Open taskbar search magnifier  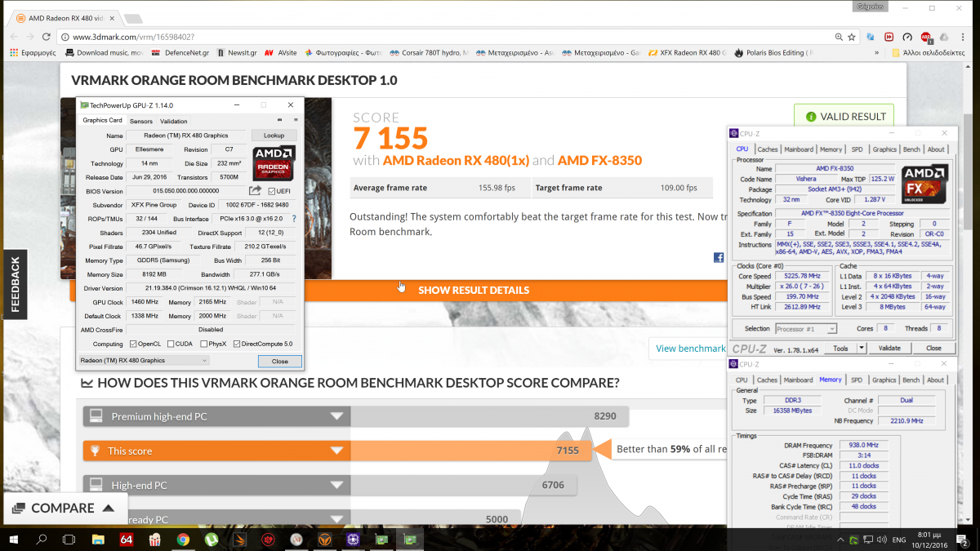click(x=42, y=539)
